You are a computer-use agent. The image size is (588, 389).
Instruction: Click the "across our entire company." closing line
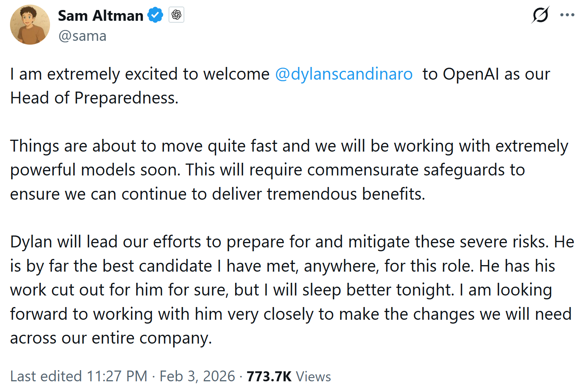(x=111, y=338)
